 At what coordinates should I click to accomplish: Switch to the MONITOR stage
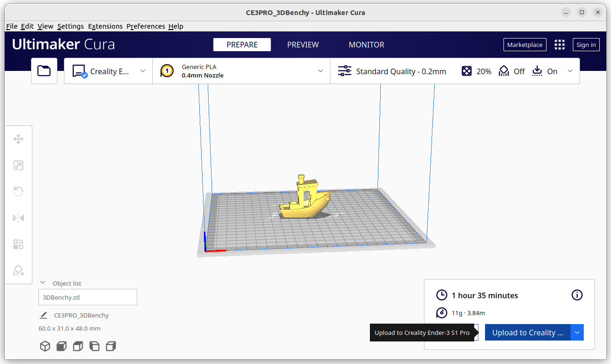tap(367, 45)
